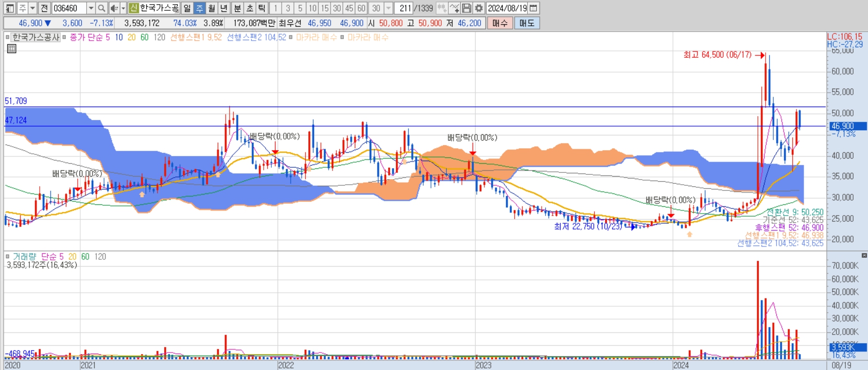The height and width of the screenshot is (370, 868).
Task: Click the volume panel collapse icon
Action: pyautogui.click(x=864, y=255)
